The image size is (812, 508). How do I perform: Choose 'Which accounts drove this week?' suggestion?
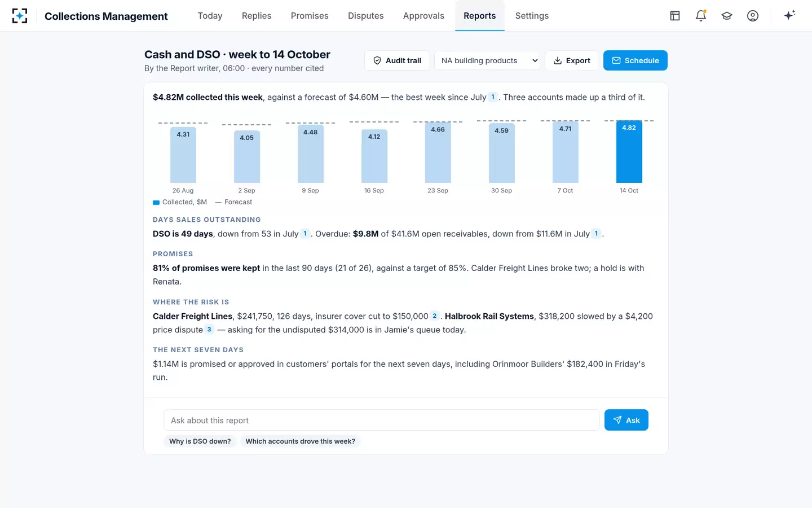tap(301, 441)
